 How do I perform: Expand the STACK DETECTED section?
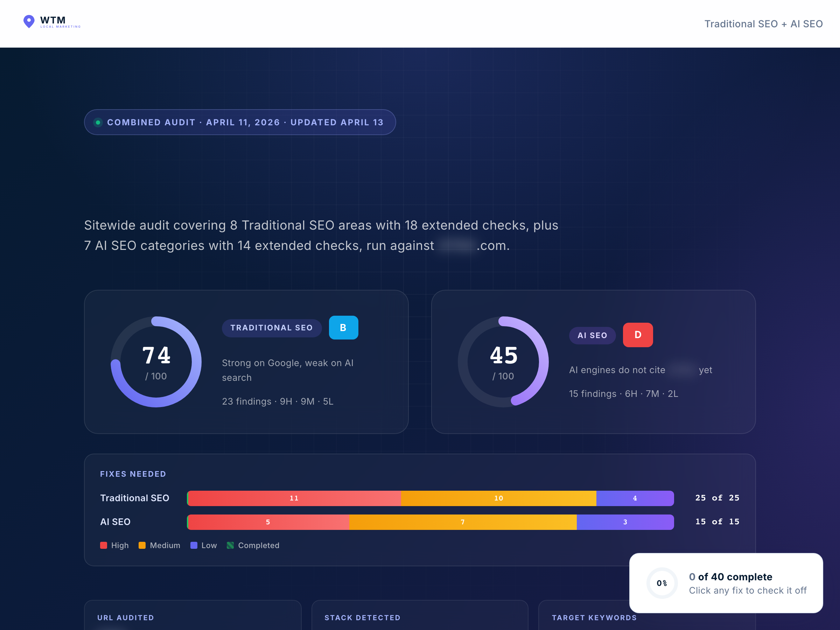(362, 617)
